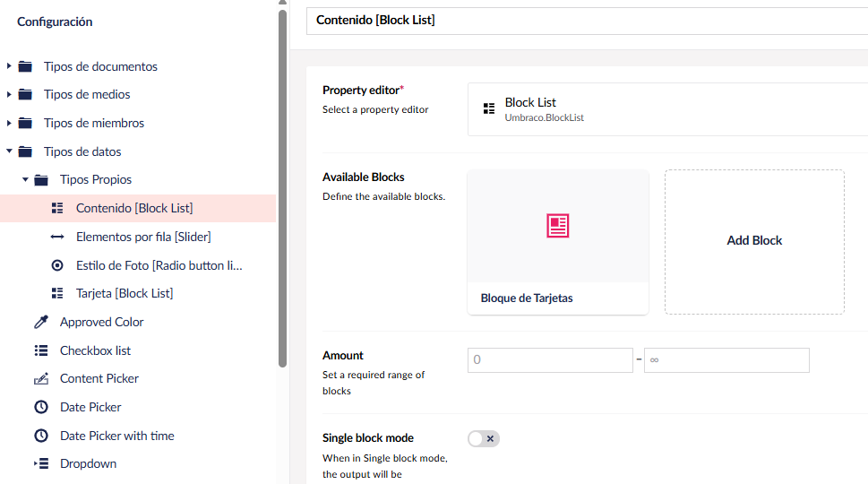Screen dimensions: 868x484
Task: Click the eyedropper icon for Approved Color
Action: (x=41, y=322)
